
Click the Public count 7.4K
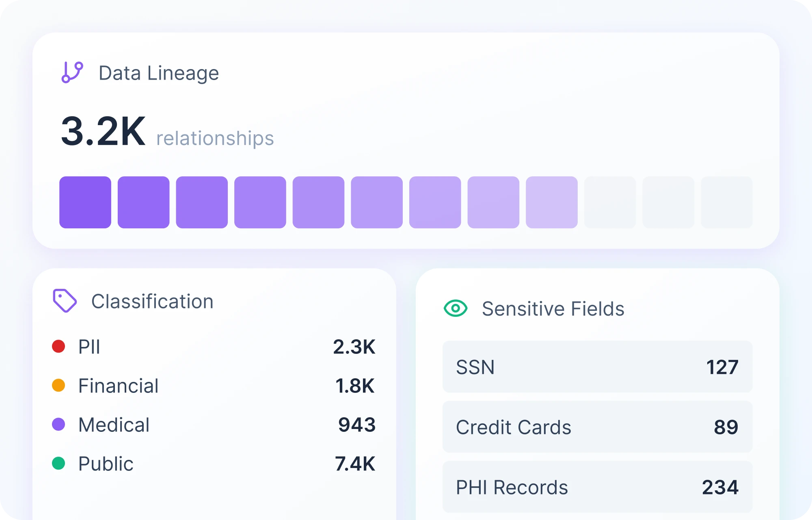[355, 464]
